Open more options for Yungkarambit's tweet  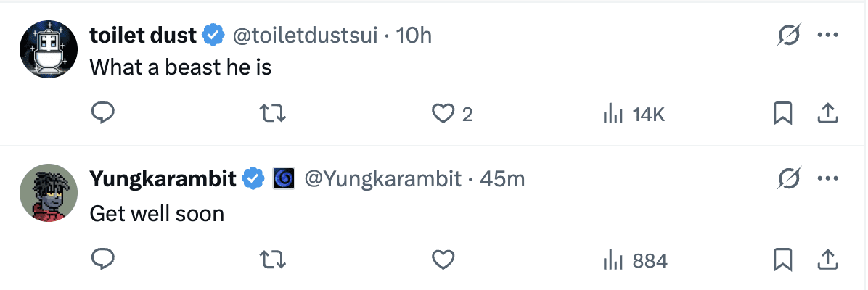pos(828,178)
